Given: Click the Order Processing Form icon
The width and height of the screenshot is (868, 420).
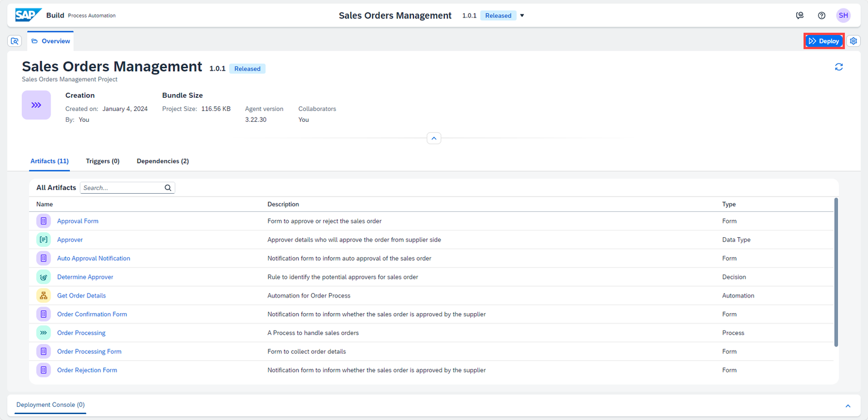Looking at the screenshot, I should (x=43, y=351).
